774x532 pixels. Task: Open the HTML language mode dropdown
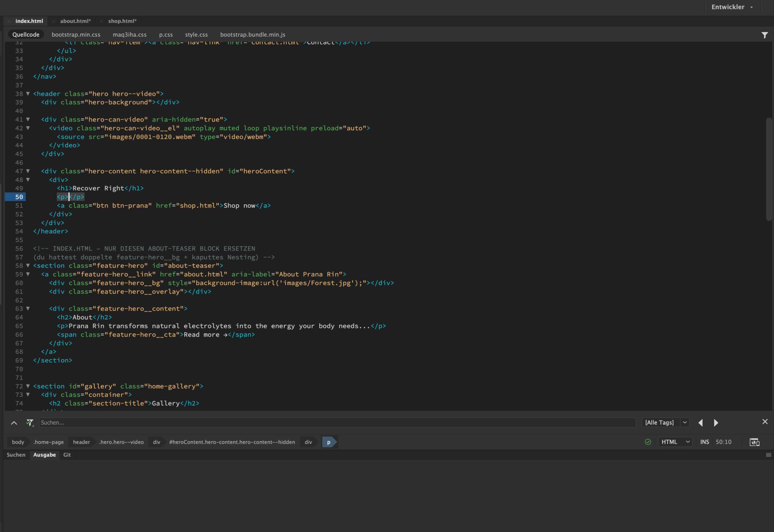675,442
